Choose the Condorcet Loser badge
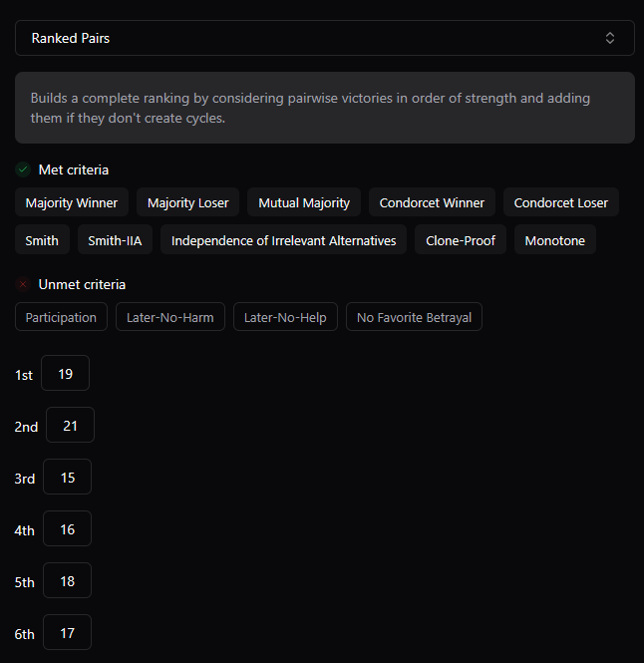The image size is (644, 663). point(560,202)
